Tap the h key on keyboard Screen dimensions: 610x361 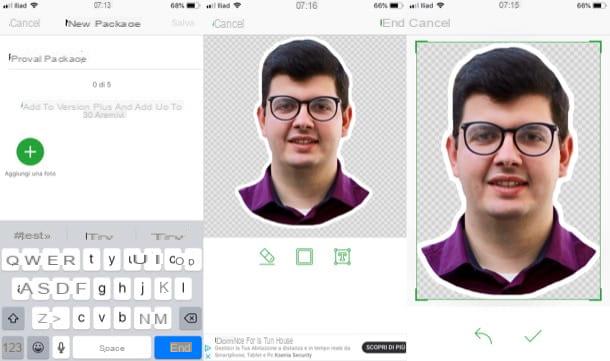122,289
